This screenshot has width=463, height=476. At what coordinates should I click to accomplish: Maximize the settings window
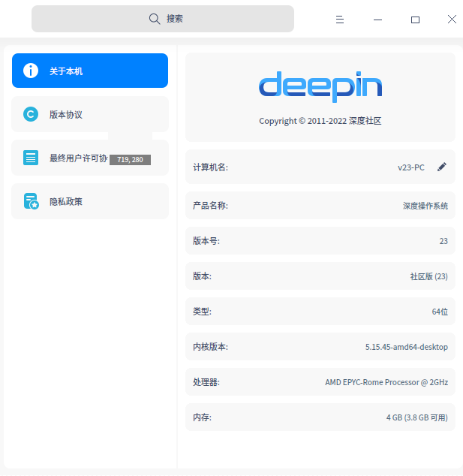pos(415,20)
